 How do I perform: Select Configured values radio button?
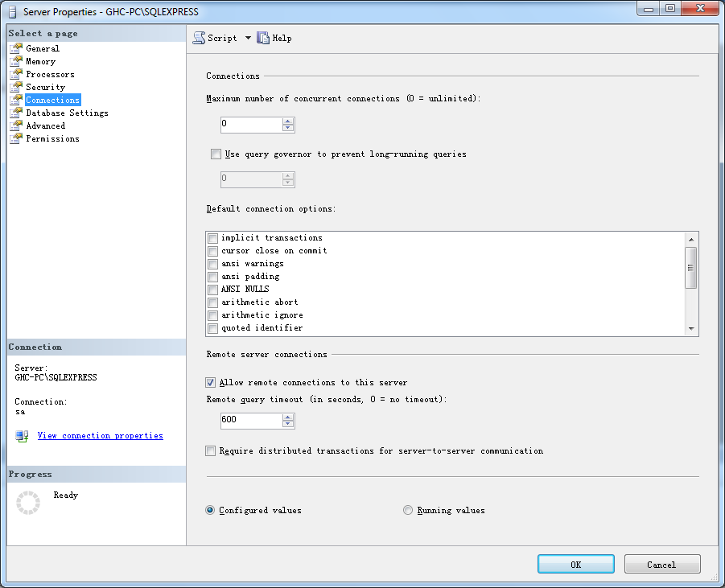pos(210,510)
